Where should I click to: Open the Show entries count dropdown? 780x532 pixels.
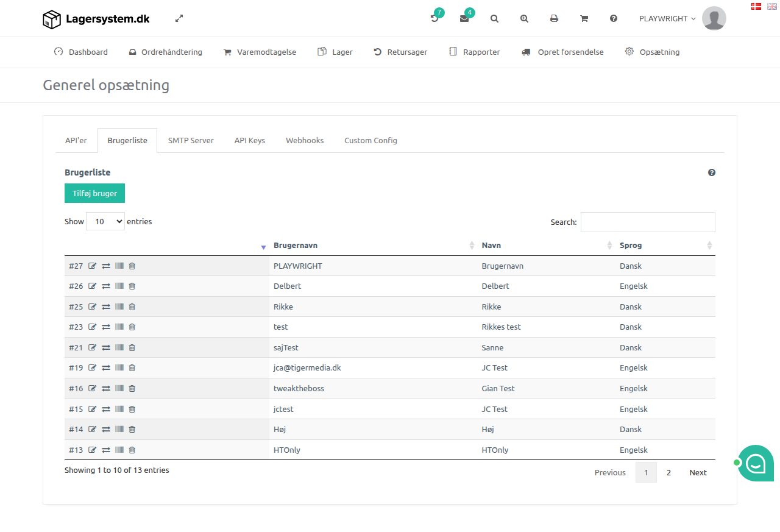[105, 221]
